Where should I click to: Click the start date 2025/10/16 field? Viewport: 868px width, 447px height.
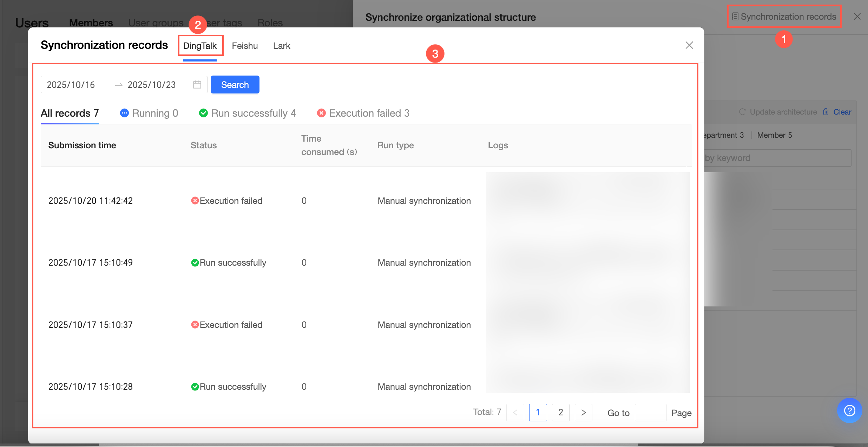[71, 85]
